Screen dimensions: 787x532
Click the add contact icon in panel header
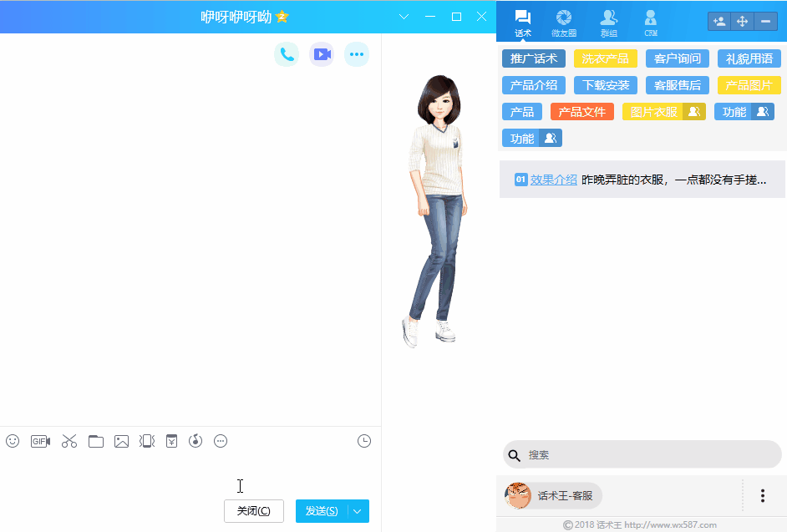[718, 21]
